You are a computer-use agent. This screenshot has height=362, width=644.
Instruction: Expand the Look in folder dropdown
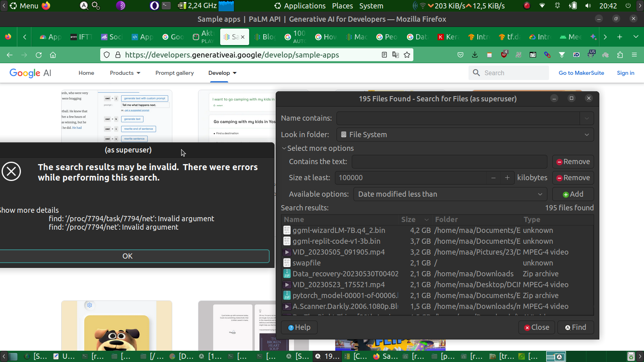point(586,135)
